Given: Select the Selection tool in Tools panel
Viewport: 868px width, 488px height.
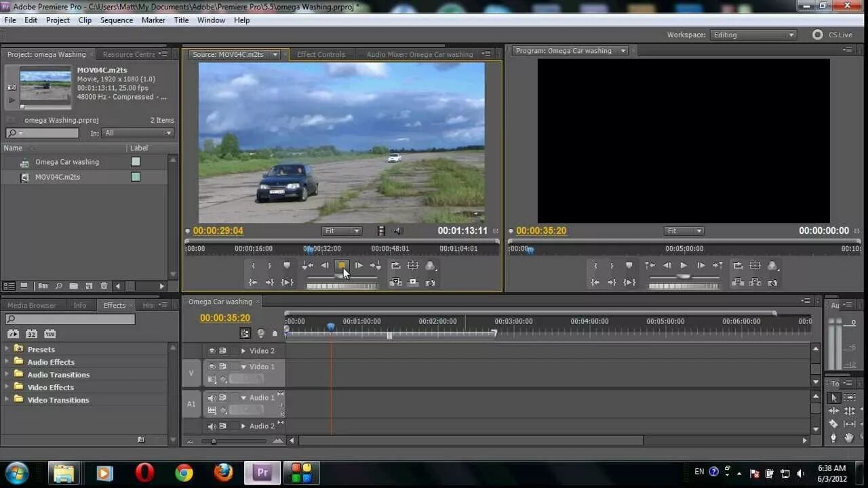Looking at the screenshot, I should [x=834, y=398].
